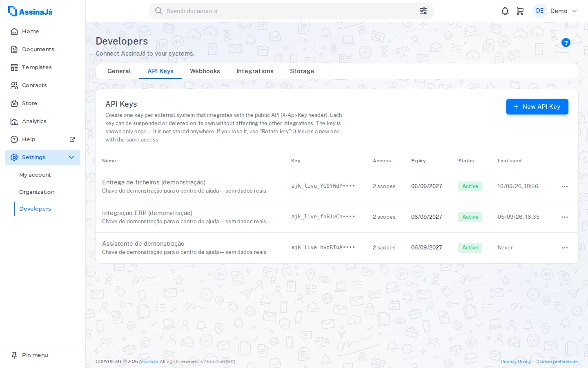
Task: Click the AssinaJá footer link
Action: tap(148, 361)
